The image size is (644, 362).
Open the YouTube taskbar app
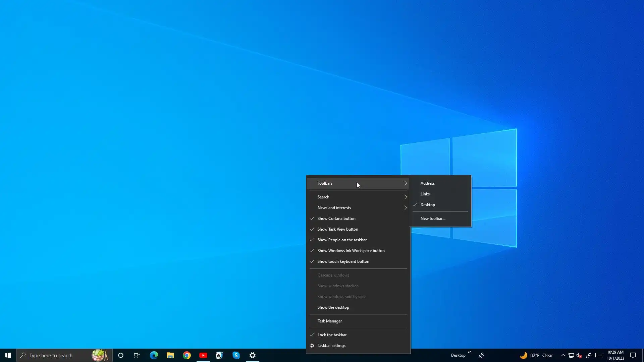coord(203,355)
